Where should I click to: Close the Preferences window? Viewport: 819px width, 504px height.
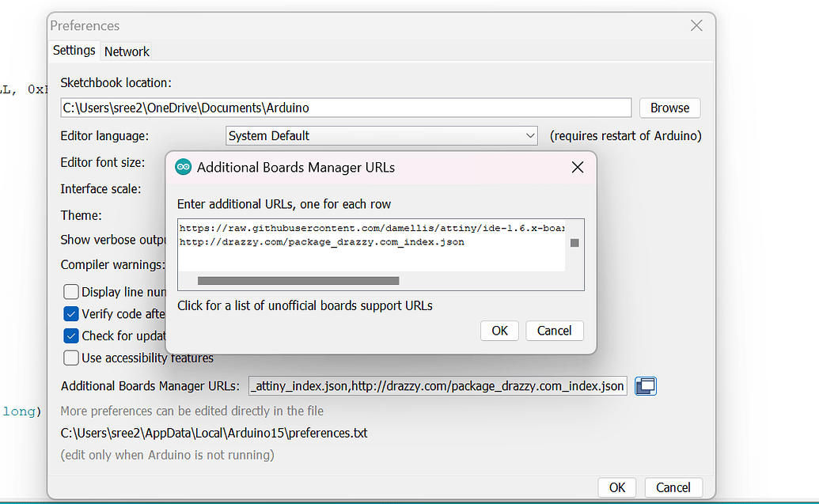click(x=696, y=25)
